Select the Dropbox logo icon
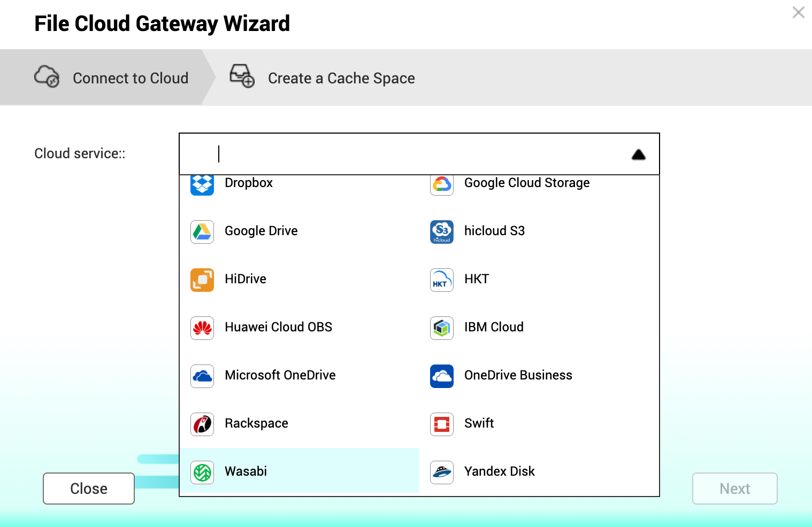This screenshot has height=527, width=812. coord(202,185)
